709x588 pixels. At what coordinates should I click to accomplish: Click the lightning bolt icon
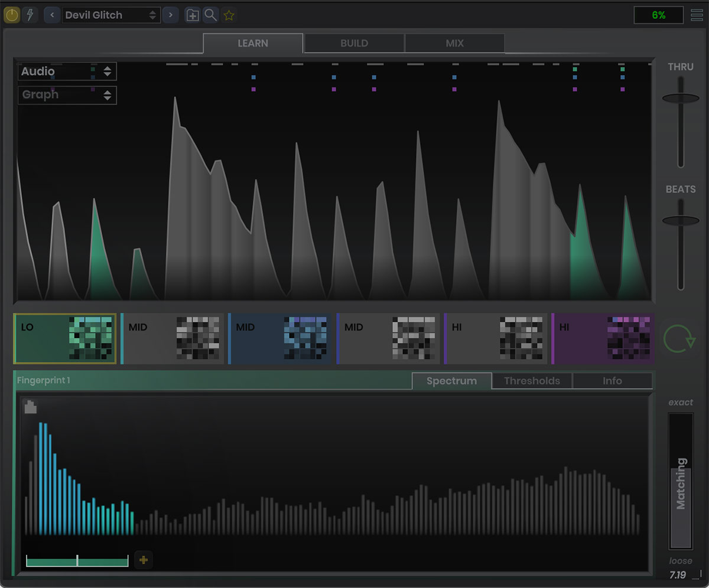30,15
